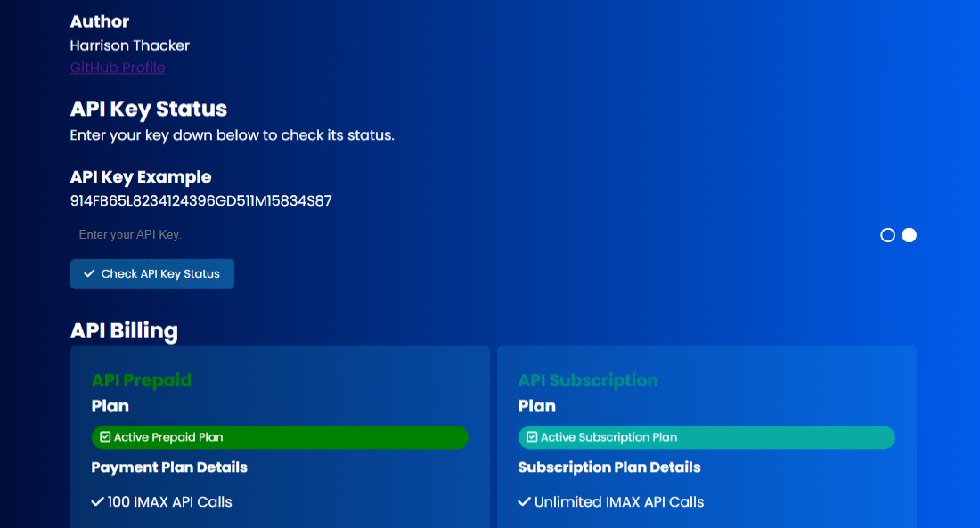Click the checkmark icon in Check API Key Status button
This screenshot has width=980, height=528.
[89, 274]
